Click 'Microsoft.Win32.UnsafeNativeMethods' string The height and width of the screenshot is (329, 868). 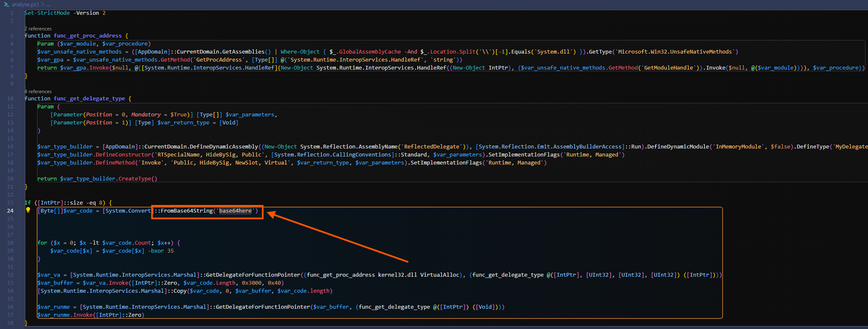(675, 52)
